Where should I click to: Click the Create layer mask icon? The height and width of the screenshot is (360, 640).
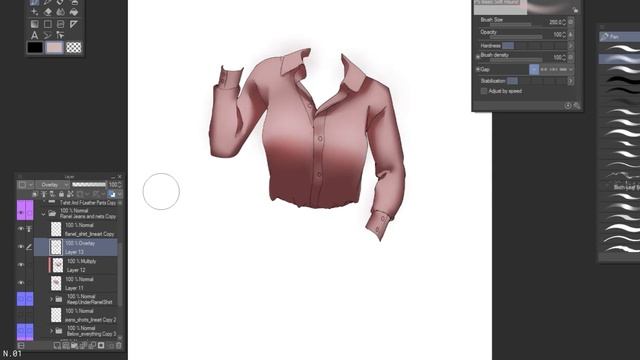tap(101, 346)
